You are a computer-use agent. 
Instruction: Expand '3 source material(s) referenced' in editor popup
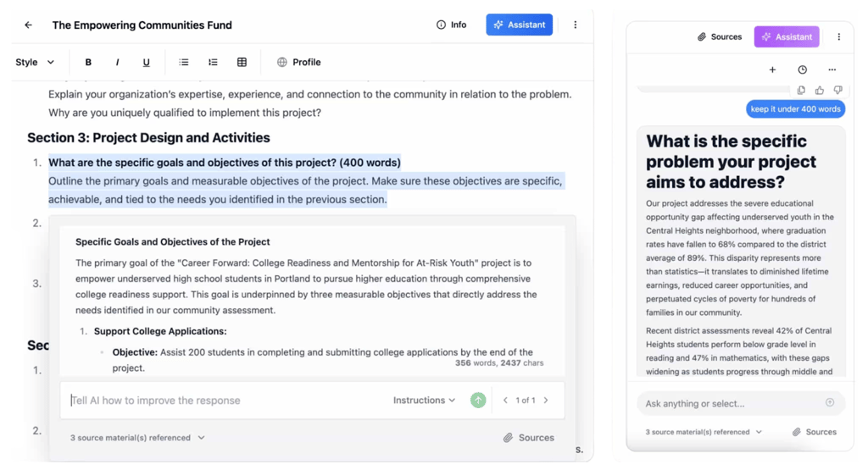tap(137, 438)
